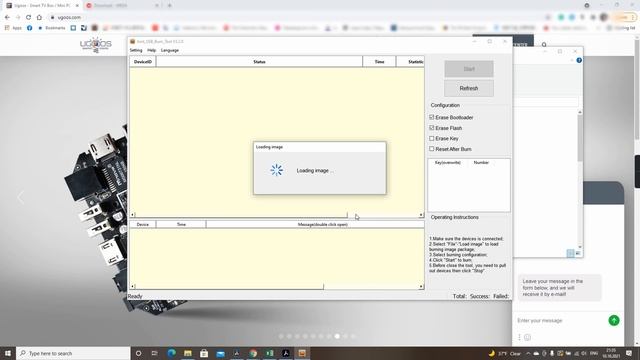Open Microsoft Store from the taskbar
640x360 pixels.
(x=204, y=353)
